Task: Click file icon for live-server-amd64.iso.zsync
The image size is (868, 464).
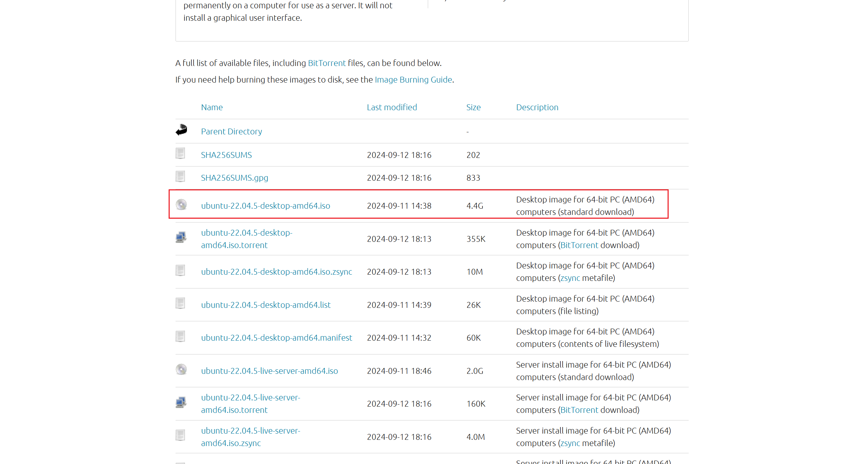Action: tap(180, 435)
